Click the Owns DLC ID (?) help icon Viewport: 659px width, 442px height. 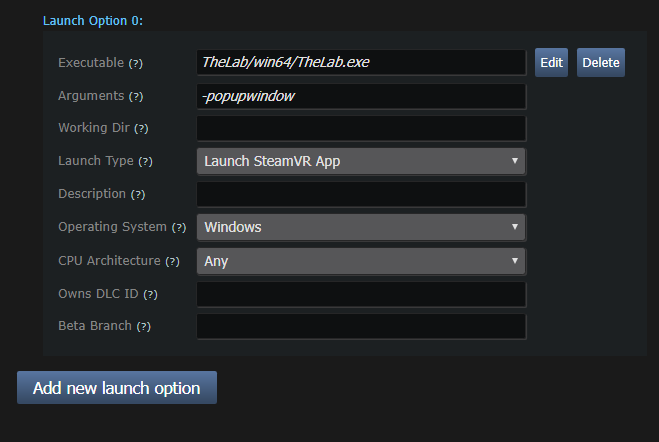[150, 295]
